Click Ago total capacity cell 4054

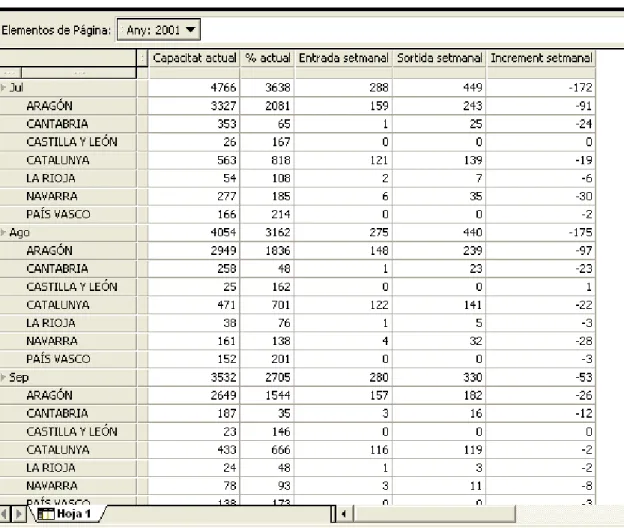tap(194, 232)
